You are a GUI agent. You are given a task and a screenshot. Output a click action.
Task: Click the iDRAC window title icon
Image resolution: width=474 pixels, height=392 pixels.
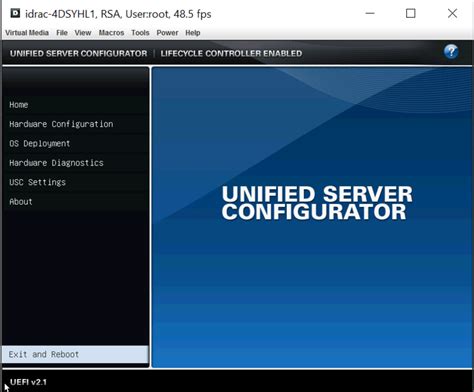tap(15, 13)
